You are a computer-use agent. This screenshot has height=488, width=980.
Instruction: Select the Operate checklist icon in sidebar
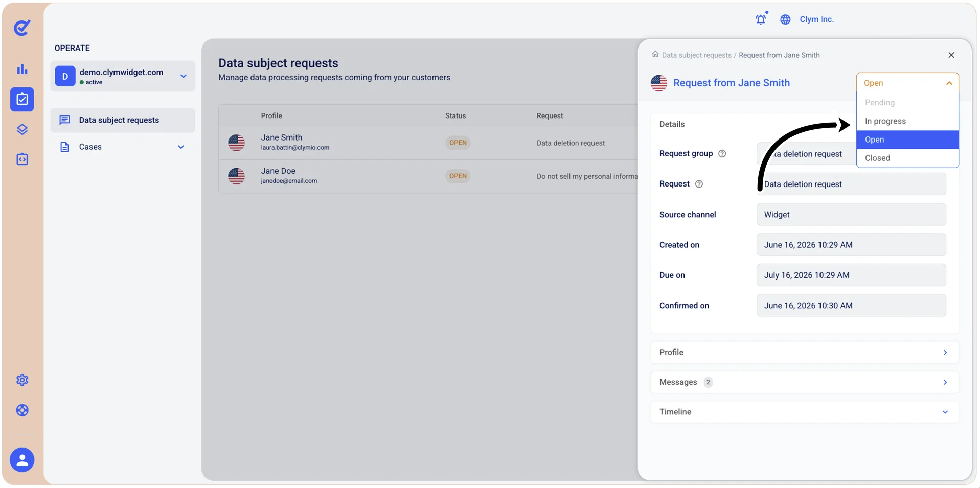click(x=22, y=99)
